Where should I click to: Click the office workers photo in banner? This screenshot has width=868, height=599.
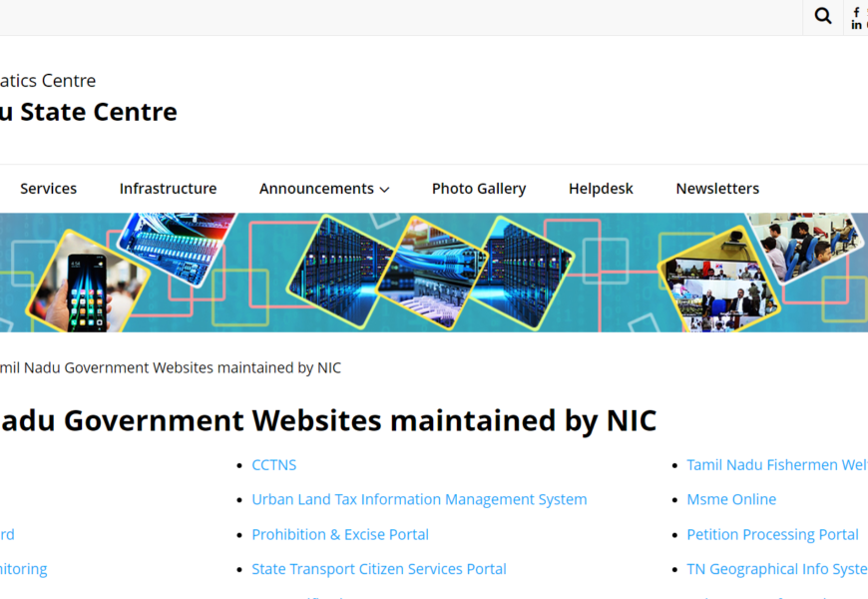click(805, 247)
